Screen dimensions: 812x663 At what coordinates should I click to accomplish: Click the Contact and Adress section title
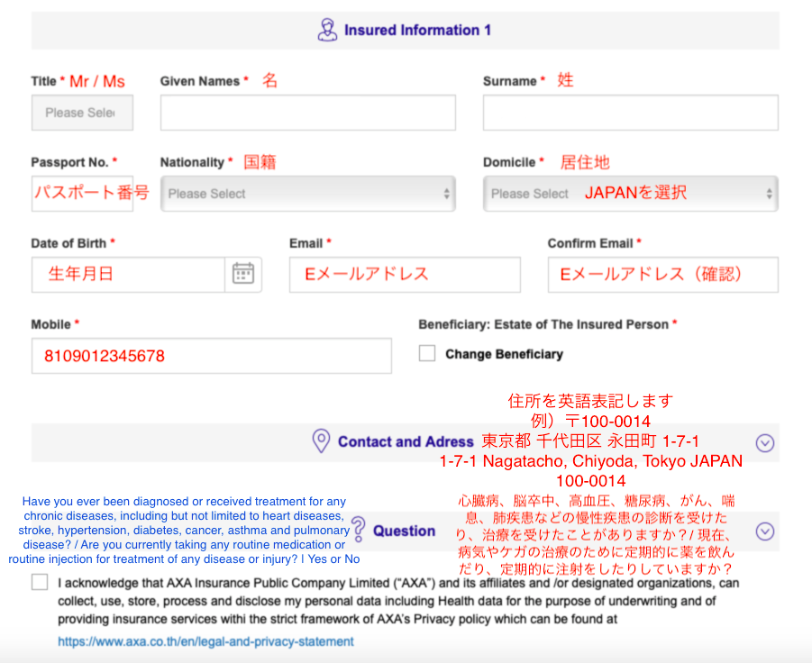[406, 441]
